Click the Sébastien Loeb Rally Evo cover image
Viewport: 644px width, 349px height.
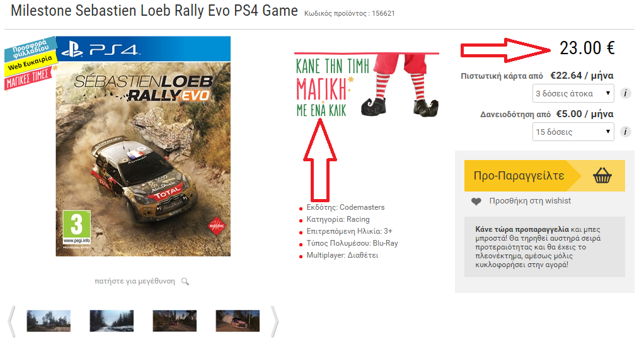tap(143, 146)
